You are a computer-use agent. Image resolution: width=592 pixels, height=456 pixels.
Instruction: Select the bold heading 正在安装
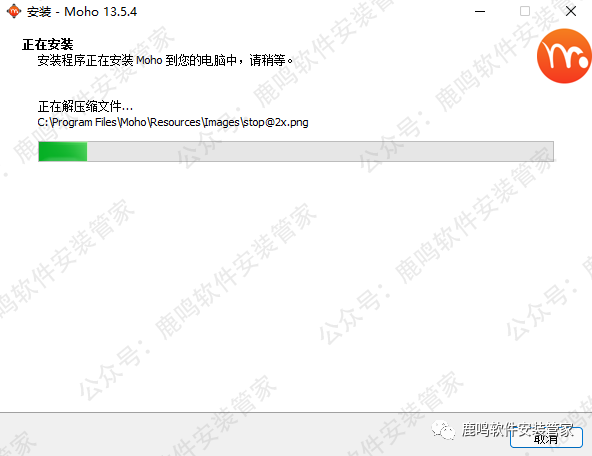pos(48,45)
